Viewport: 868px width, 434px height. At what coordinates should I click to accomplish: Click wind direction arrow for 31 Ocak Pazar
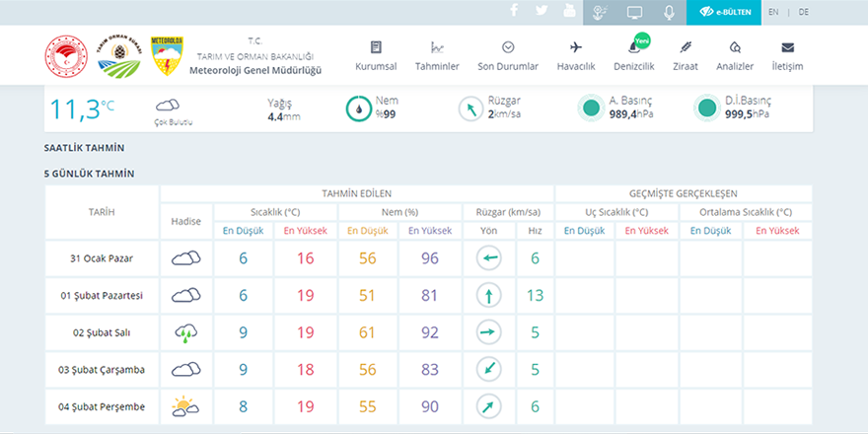point(489,258)
